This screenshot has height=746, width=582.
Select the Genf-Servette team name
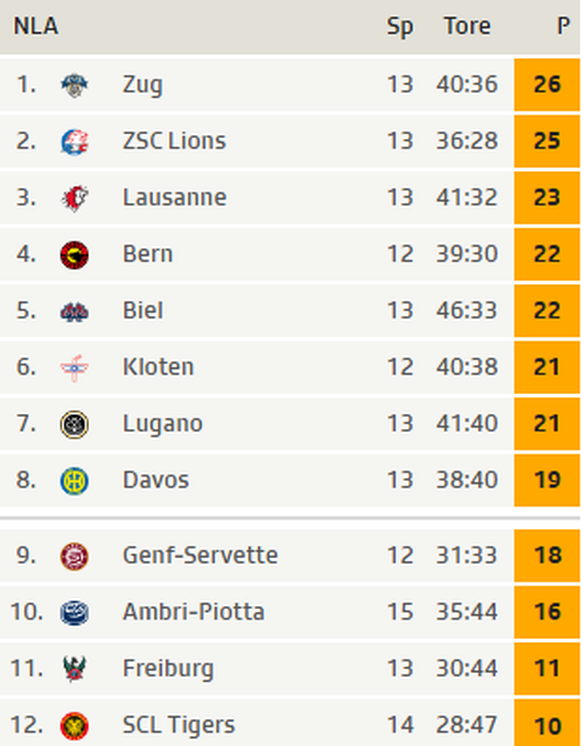coord(200,555)
